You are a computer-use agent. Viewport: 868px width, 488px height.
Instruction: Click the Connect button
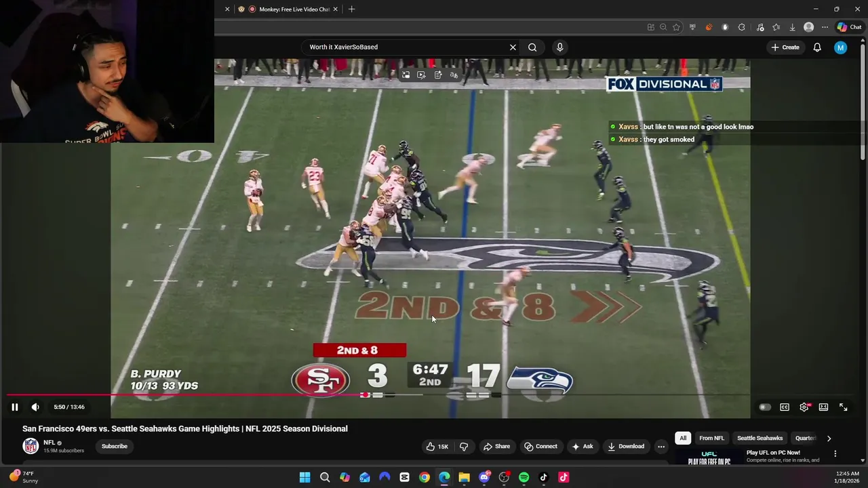tap(540, 447)
